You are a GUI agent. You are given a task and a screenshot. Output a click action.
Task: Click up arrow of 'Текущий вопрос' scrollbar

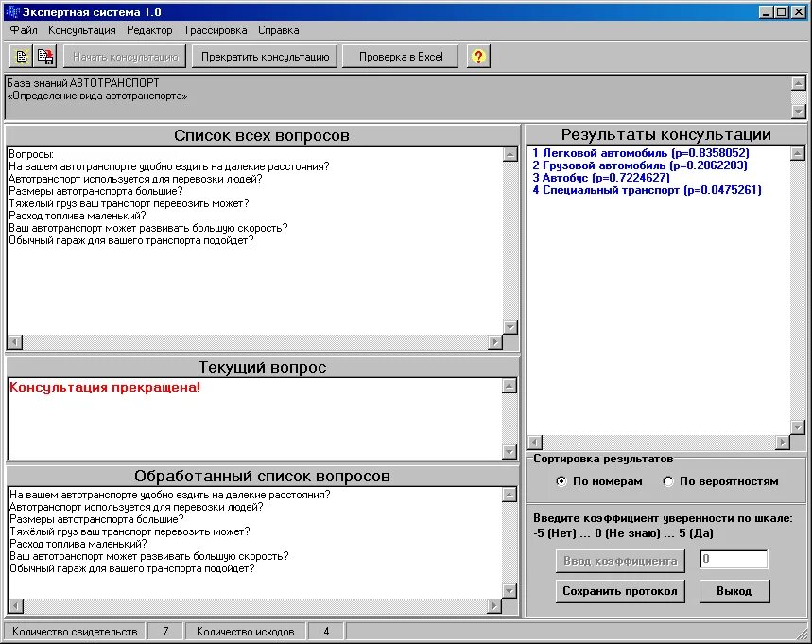[x=510, y=386]
